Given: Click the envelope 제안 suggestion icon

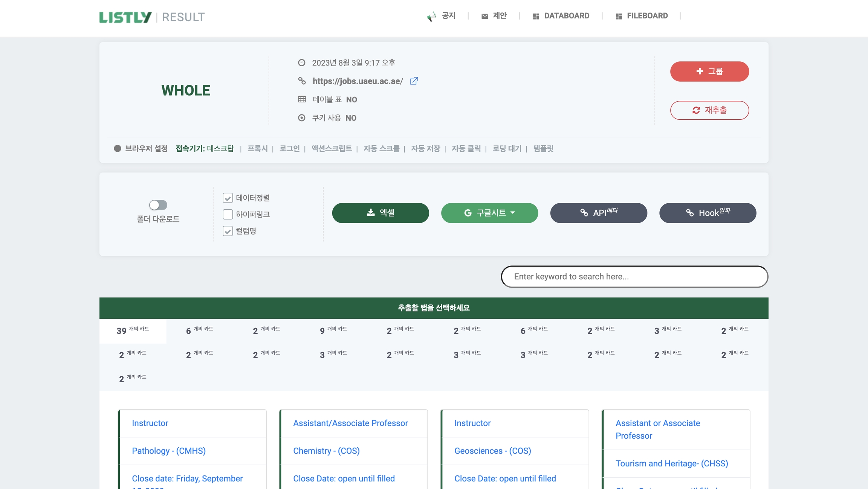Looking at the screenshot, I should [x=484, y=16].
